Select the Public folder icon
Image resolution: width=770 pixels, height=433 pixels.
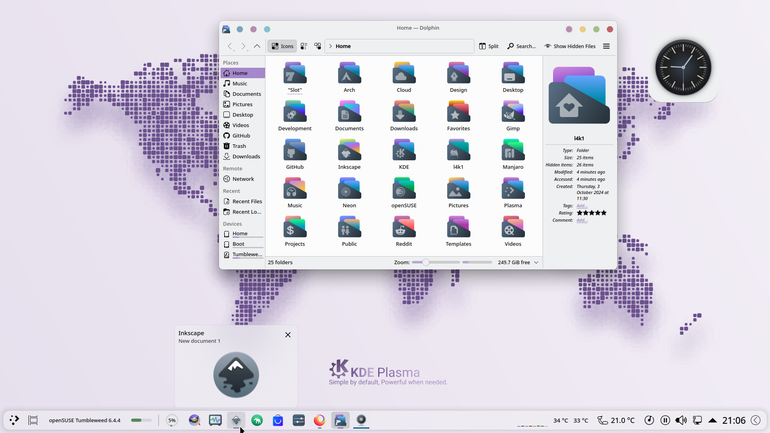(x=349, y=227)
